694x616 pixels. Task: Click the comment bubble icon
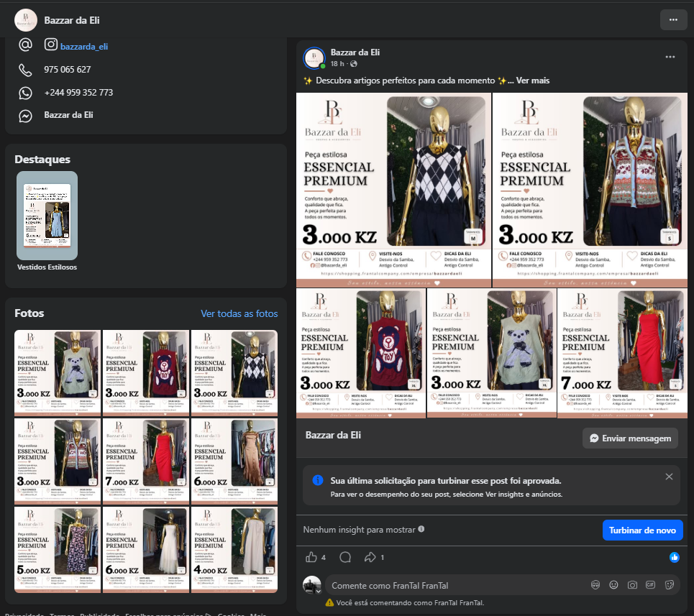pyautogui.click(x=345, y=557)
